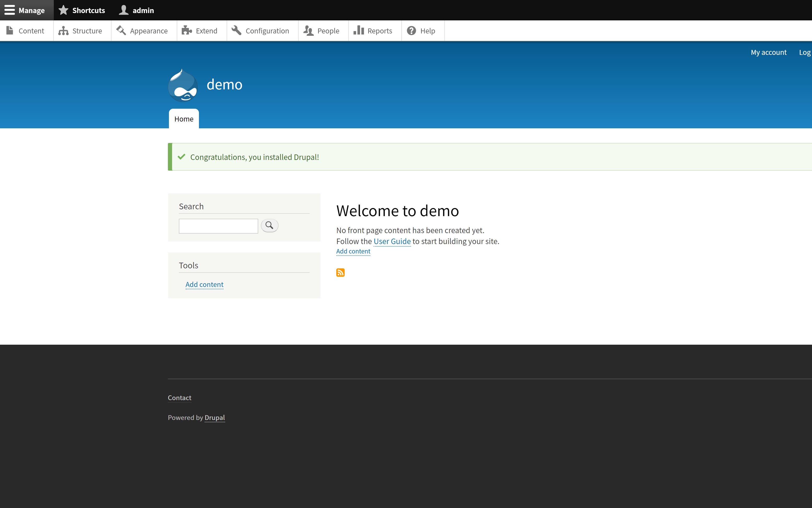Viewport: 812px width, 508px height.
Task: Open the Configuration admin menu label
Action: coord(267,31)
